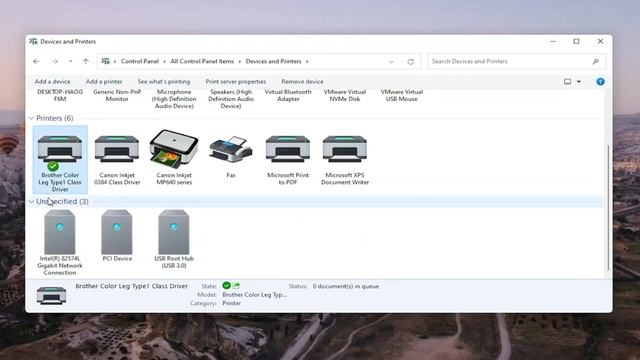Collapse the Unspecified (3) group
Image resolution: width=640 pixels, height=360 pixels.
(31, 202)
